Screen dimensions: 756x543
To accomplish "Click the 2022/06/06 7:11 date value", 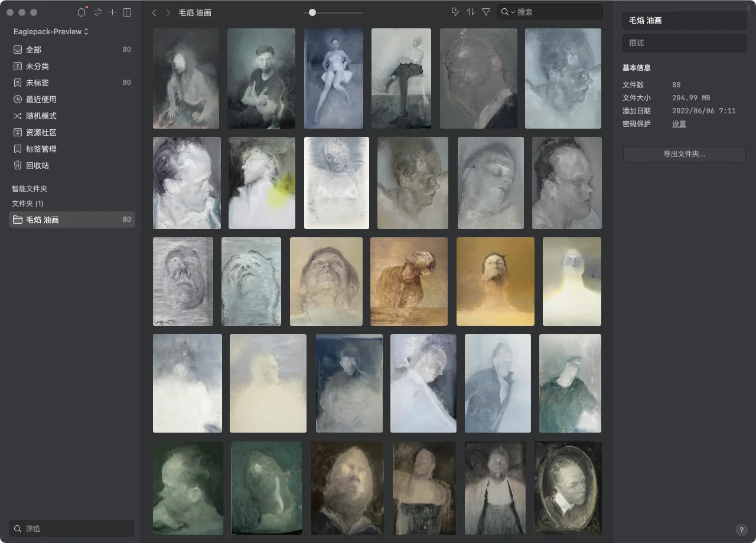I will [x=704, y=111].
